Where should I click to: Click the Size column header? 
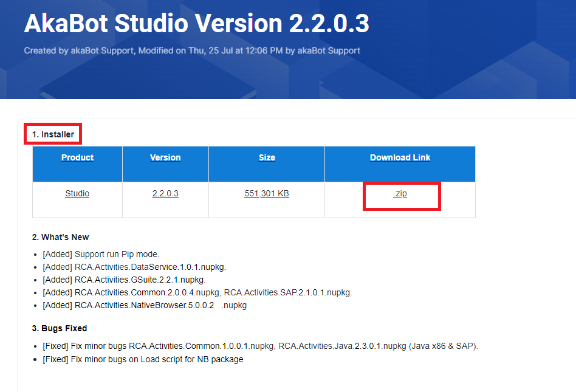tap(267, 157)
